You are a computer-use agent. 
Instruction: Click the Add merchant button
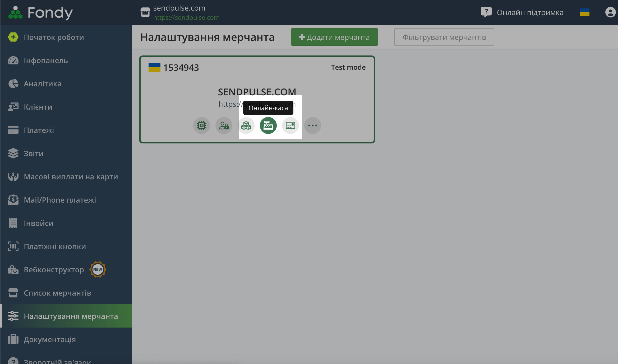pyautogui.click(x=334, y=37)
